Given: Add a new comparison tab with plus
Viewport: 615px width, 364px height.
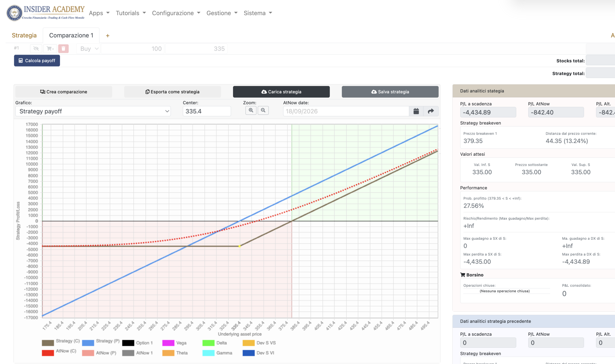Looking at the screenshot, I should [x=108, y=36].
